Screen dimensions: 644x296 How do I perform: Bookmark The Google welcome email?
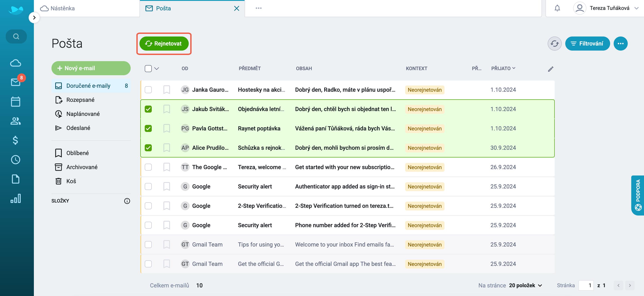(x=166, y=167)
